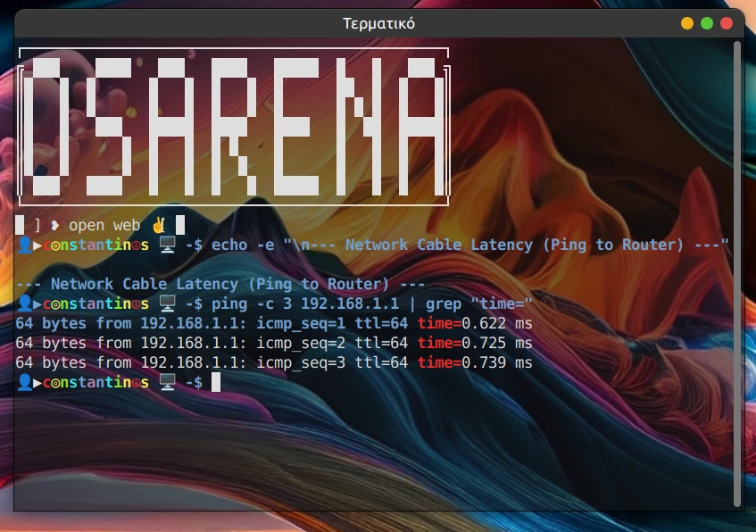The image size is (756, 532).
Task: Click the computer icon on the ping command line
Action: (168, 303)
